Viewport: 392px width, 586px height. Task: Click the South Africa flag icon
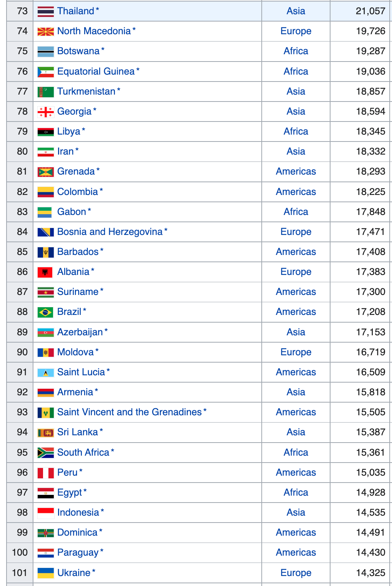[x=45, y=453]
